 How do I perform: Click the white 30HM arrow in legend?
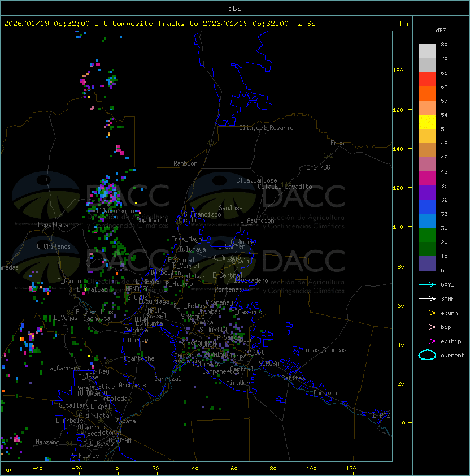tap(427, 298)
